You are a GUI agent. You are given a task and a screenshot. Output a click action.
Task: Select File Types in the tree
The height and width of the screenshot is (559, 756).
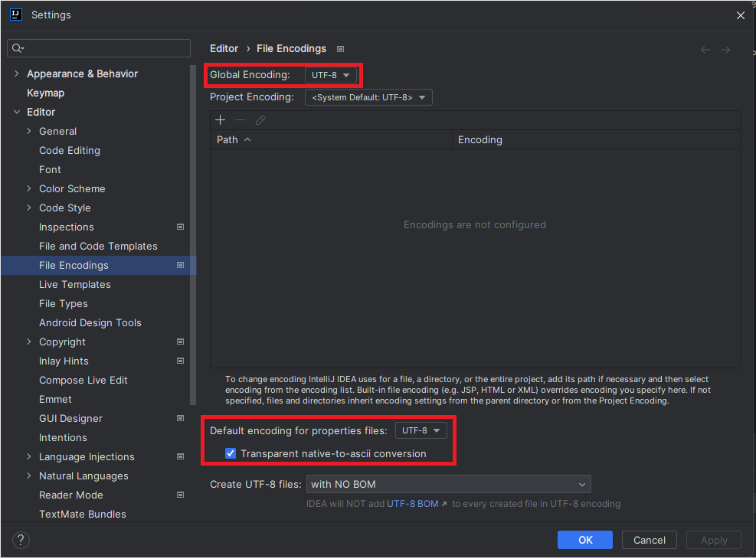(63, 303)
